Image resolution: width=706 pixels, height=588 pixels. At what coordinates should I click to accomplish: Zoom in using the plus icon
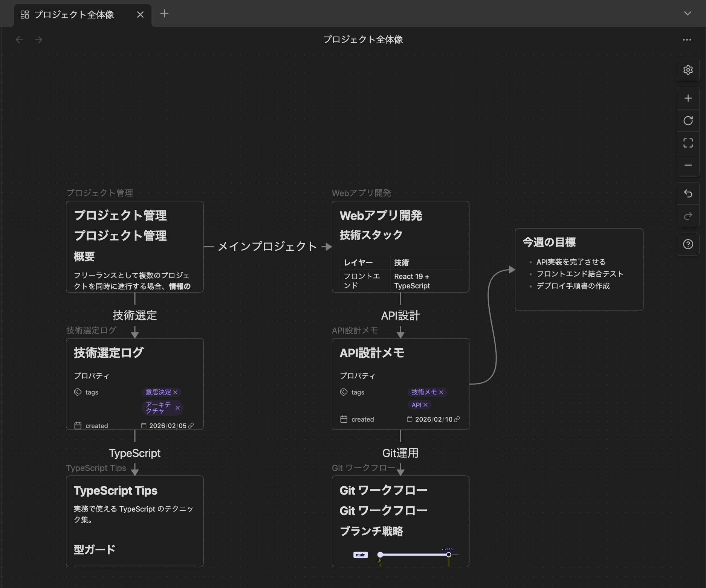pos(688,98)
